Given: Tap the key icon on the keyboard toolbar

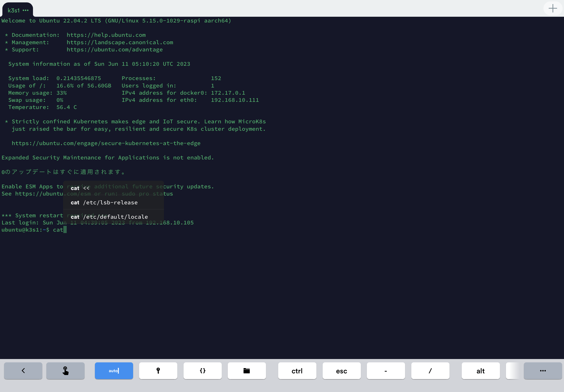Looking at the screenshot, I should coord(158,371).
